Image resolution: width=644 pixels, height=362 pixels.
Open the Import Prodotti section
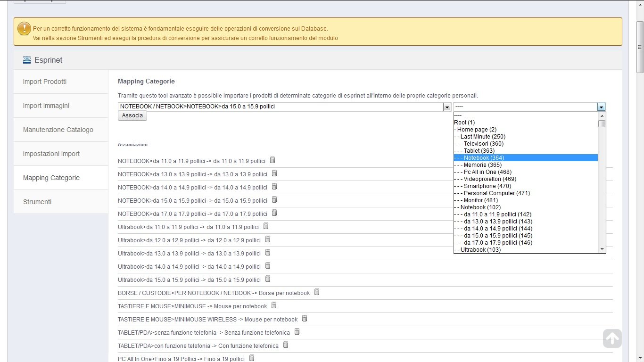tap(61, 82)
